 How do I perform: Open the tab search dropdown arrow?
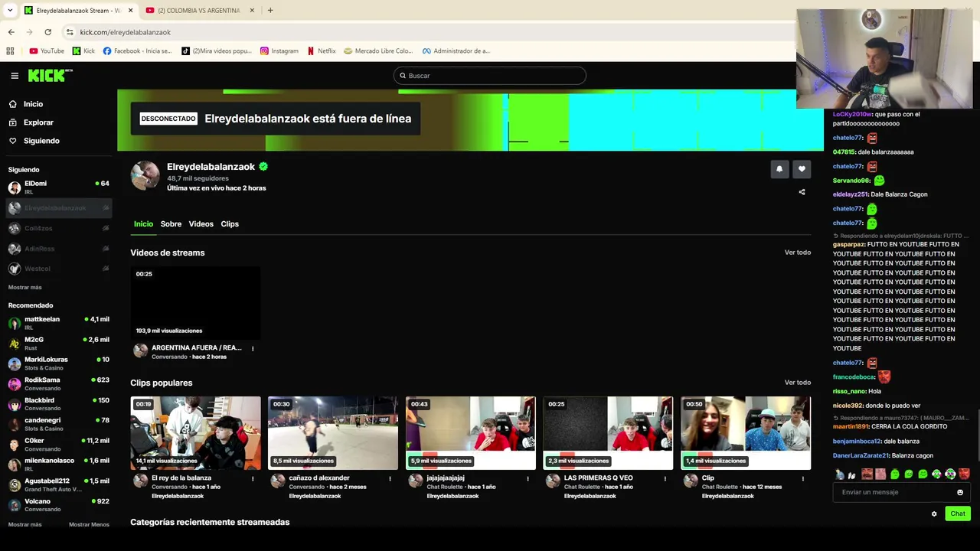pos(10,10)
